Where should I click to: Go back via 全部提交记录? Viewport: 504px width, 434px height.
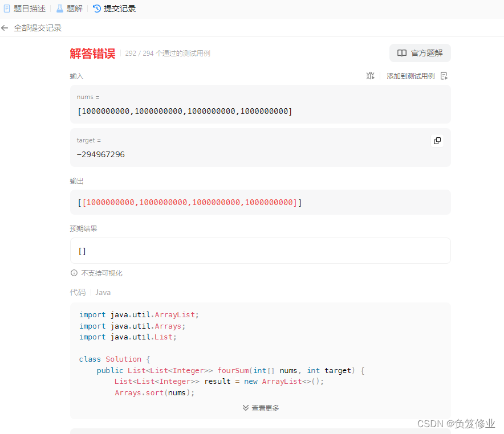(36, 27)
